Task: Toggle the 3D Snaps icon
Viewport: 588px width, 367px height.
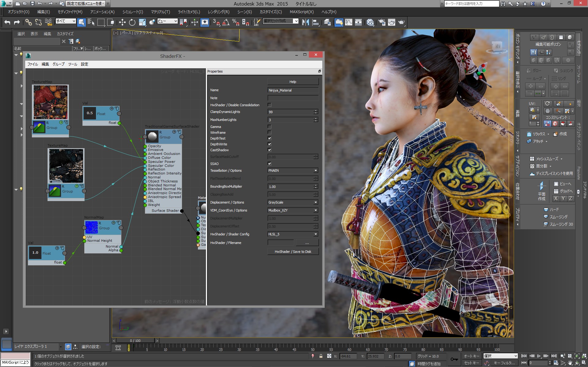Action: [x=216, y=22]
